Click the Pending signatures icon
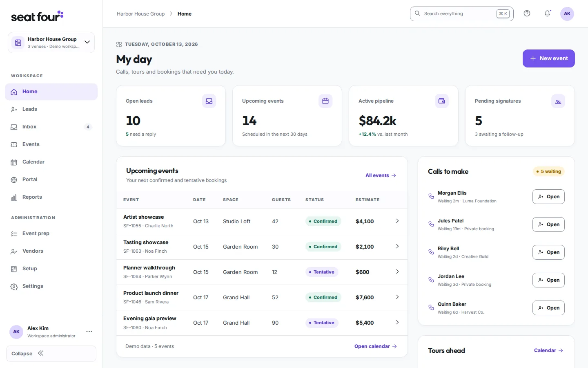 [558, 101]
